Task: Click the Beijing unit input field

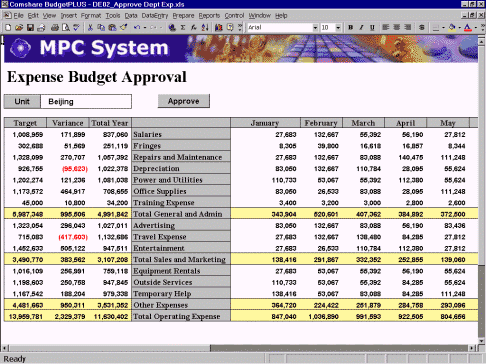Action: [x=86, y=101]
